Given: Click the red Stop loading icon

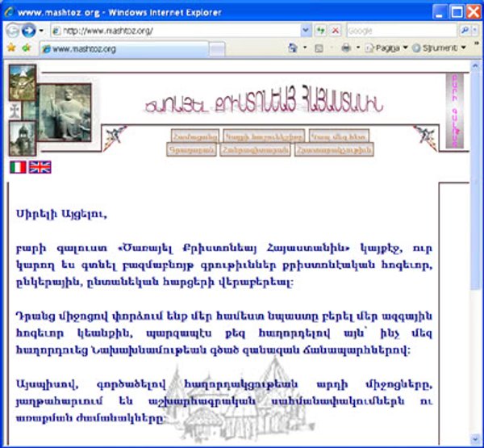Looking at the screenshot, I should (335, 31).
